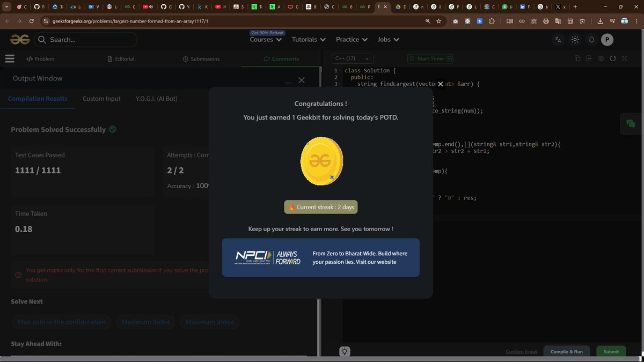Viewport: 644px width, 362px height.
Task: Click the editor import/exit icon
Action: pos(589,58)
